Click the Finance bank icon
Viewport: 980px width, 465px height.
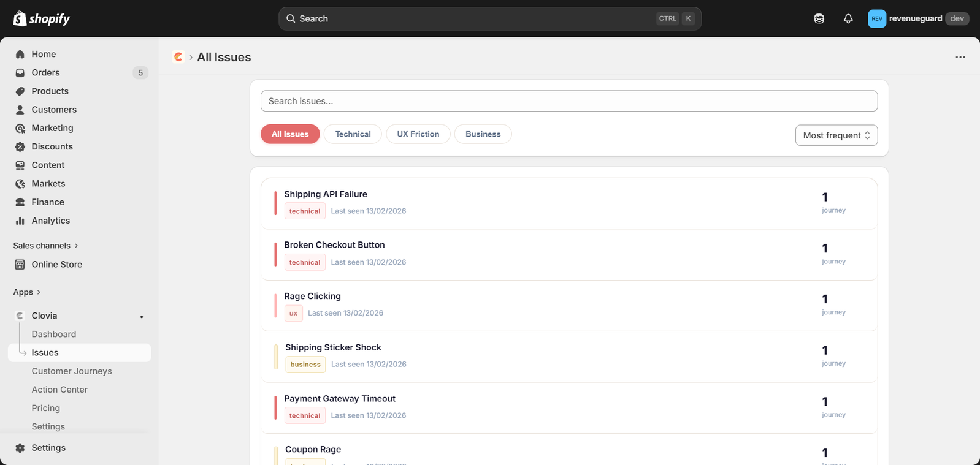pos(20,202)
